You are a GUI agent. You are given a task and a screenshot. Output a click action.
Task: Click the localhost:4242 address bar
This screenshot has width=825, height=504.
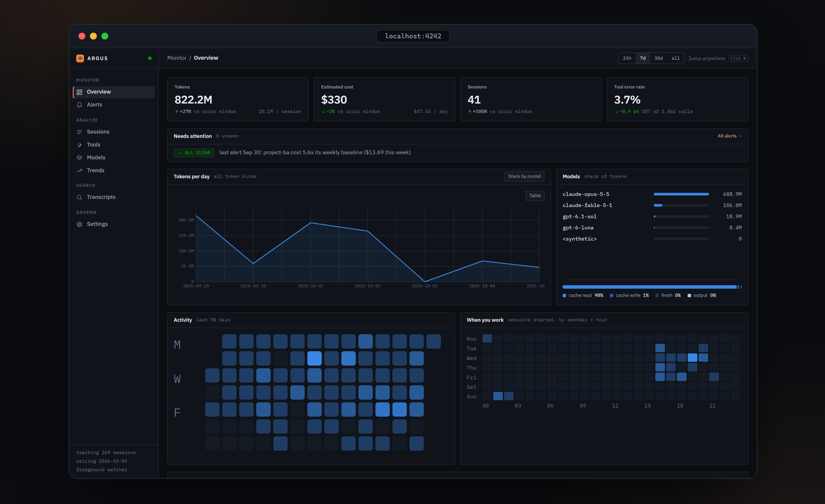tap(412, 36)
